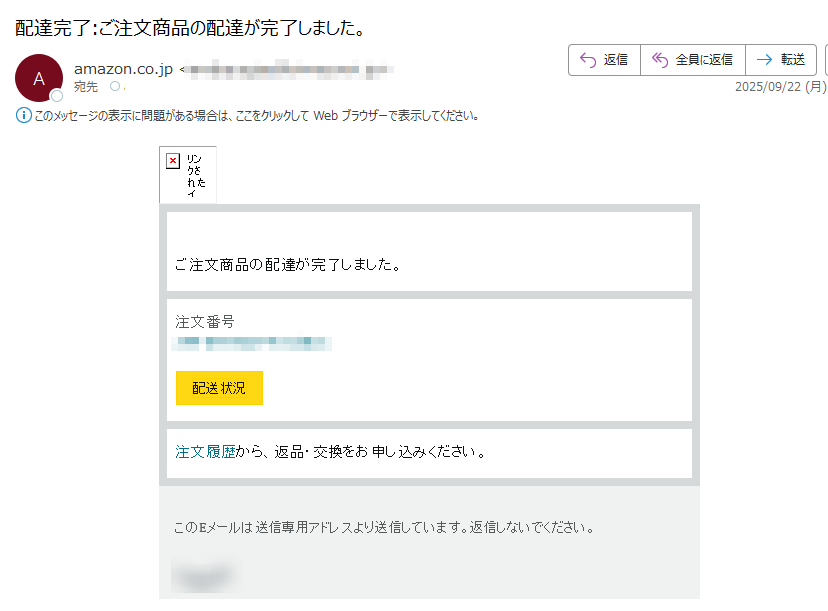The width and height of the screenshot is (828, 611).
Task: Click the view-in-web-browser info message
Action: click(x=257, y=115)
